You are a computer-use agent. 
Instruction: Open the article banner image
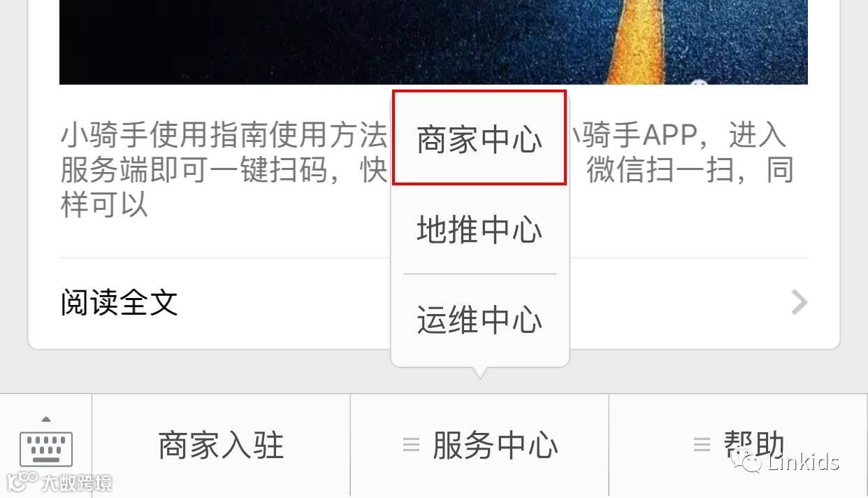433,42
